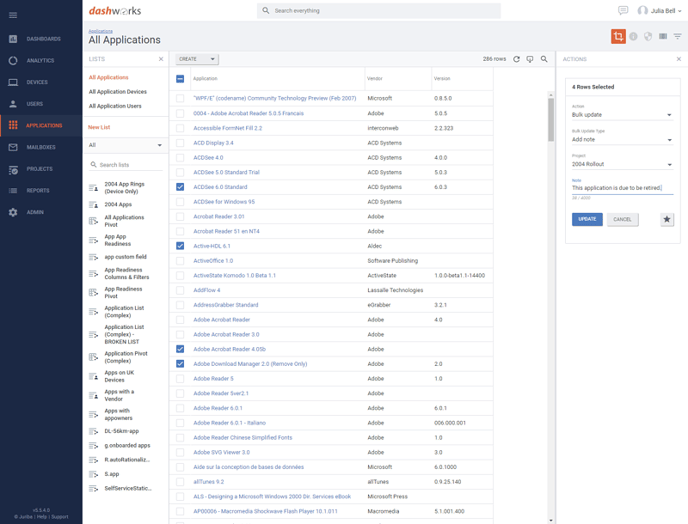Viewport: 688px width, 524px height.
Task: Open Adobe SVG Viewer 3.0 link
Action: tap(222, 452)
